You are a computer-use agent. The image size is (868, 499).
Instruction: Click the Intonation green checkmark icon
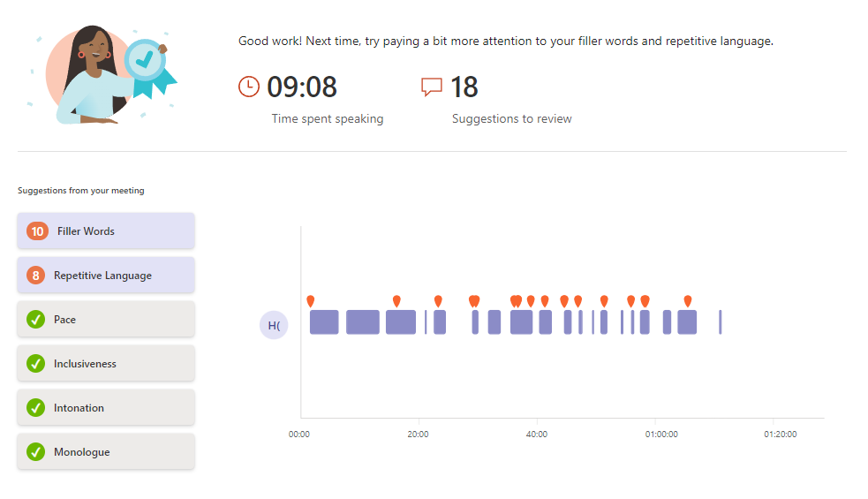(36, 408)
